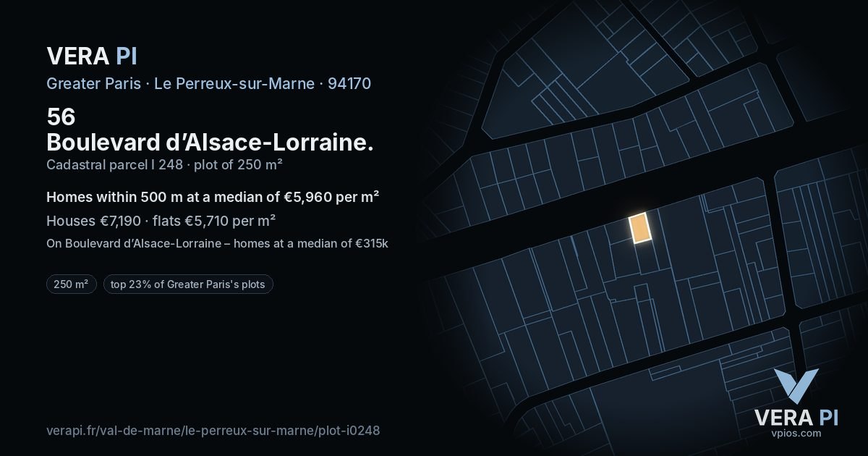This screenshot has height=456, width=868.
Task: Click the highlighted orange parcel on the map
Action: pos(640,228)
